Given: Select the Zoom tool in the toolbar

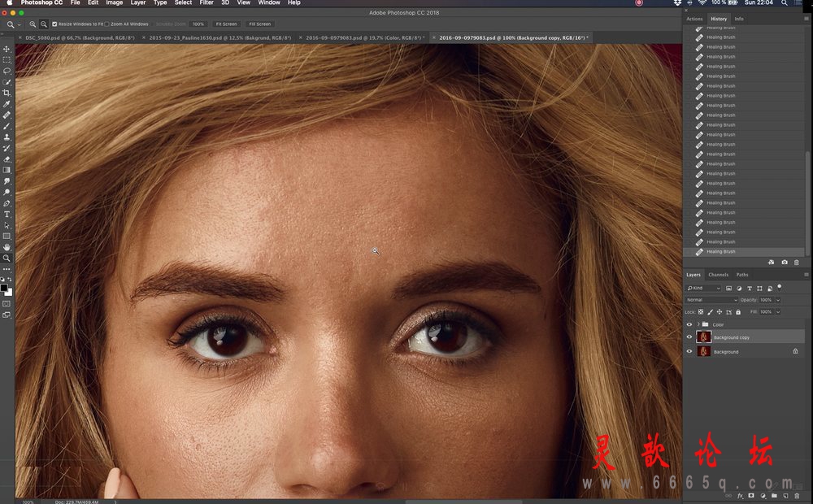Looking at the screenshot, I should tap(7, 259).
